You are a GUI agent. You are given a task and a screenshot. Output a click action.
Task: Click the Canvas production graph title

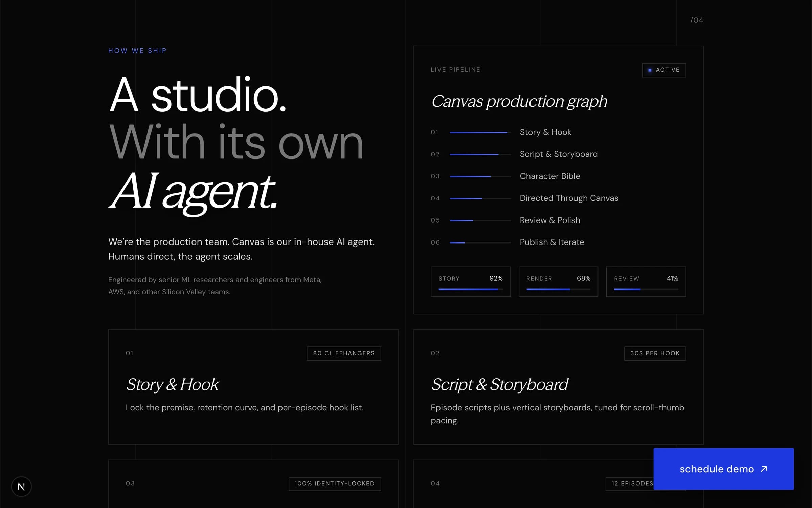click(519, 102)
